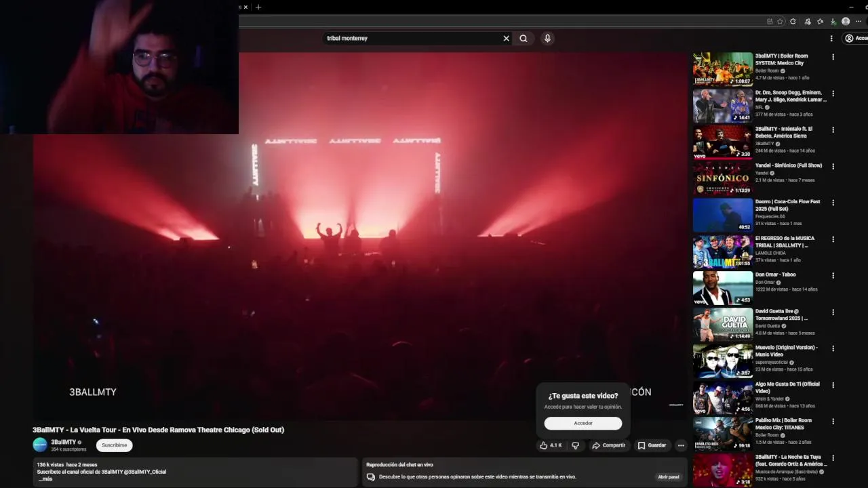Open the Pablito Mix Boiler Room thumbnail
The width and height of the screenshot is (868, 488).
coord(723,434)
